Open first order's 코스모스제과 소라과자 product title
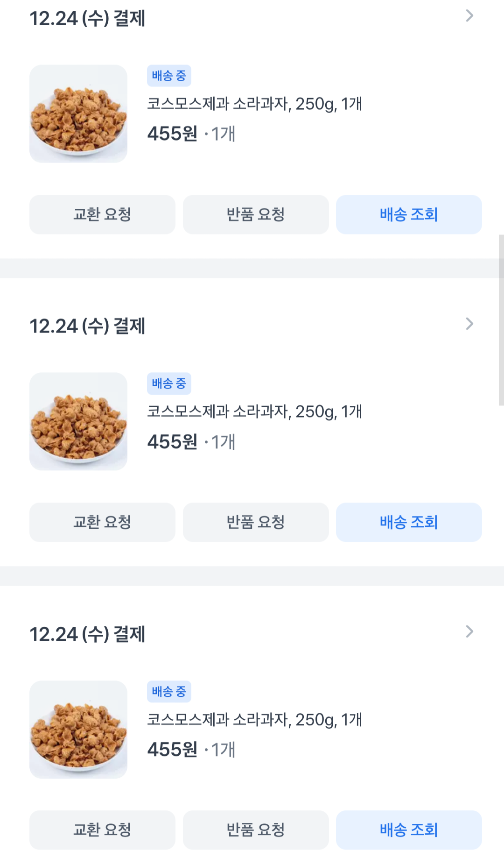The image size is (504, 865). 254,104
